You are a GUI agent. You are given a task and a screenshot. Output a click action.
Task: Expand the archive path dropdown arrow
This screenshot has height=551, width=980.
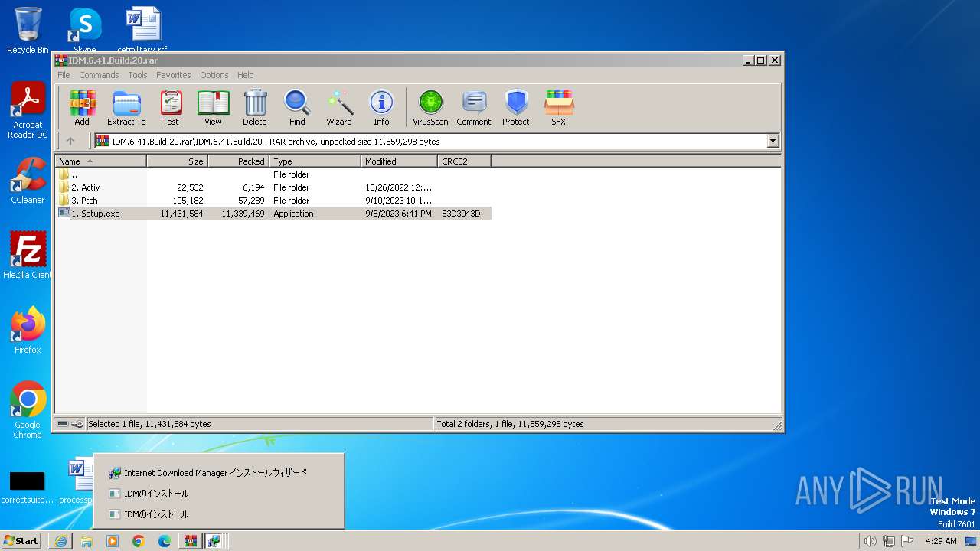773,141
